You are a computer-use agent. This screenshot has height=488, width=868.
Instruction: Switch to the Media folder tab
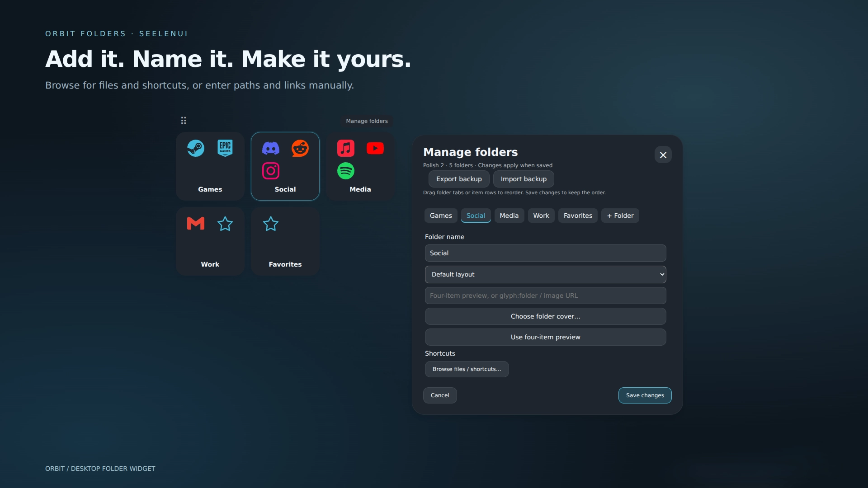click(509, 216)
